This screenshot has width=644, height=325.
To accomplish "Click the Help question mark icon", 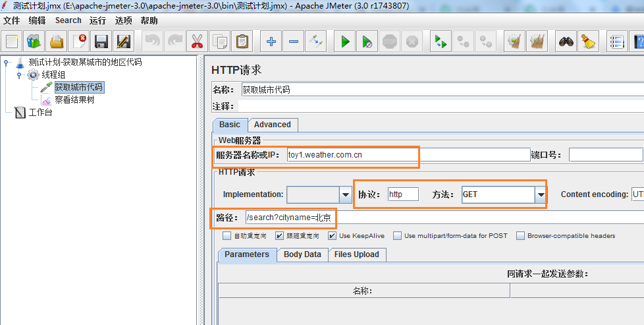I will click(x=637, y=41).
